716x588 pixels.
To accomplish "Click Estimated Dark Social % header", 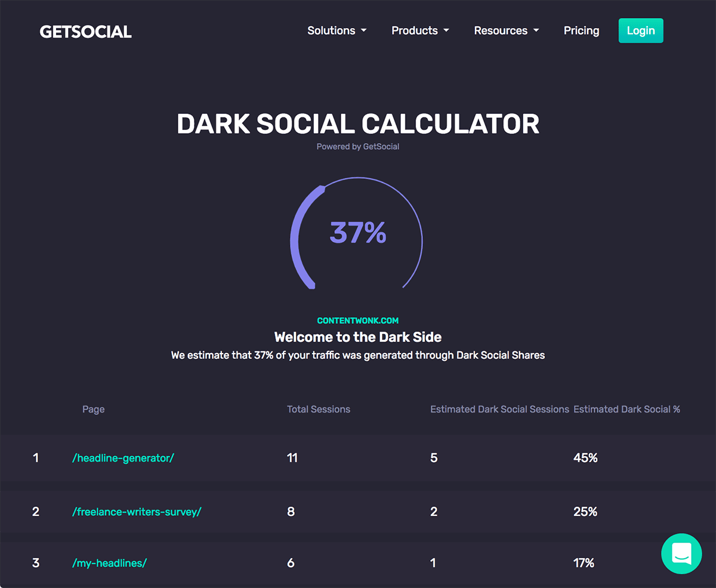I will click(627, 409).
